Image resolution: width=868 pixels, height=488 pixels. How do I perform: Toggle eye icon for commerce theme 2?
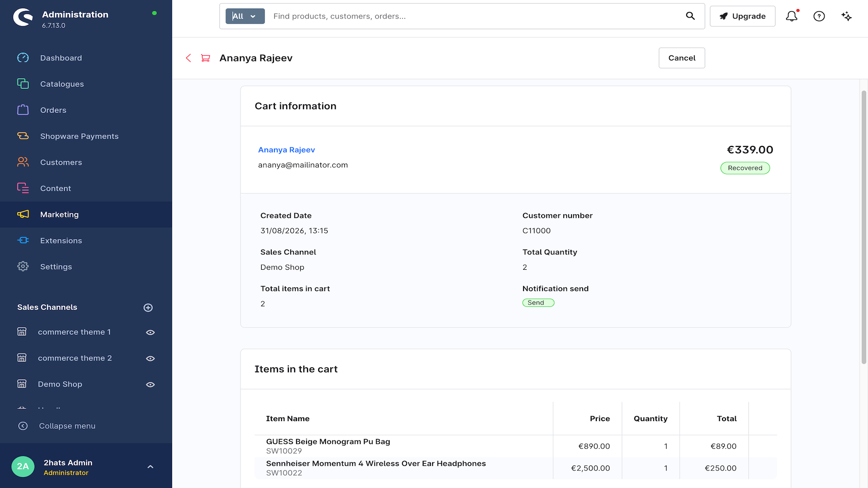coord(151,359)
